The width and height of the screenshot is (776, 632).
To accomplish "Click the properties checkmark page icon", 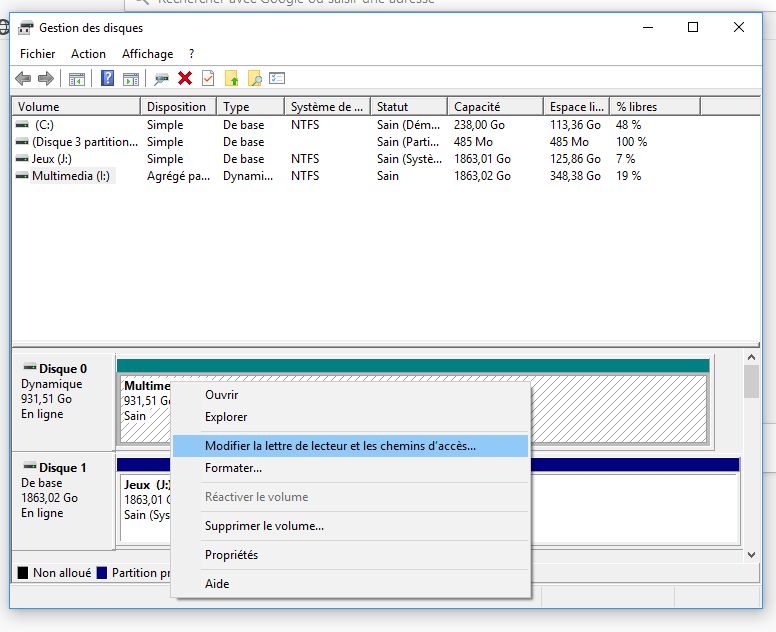I will pyautogui.click(x=208, y=78).
